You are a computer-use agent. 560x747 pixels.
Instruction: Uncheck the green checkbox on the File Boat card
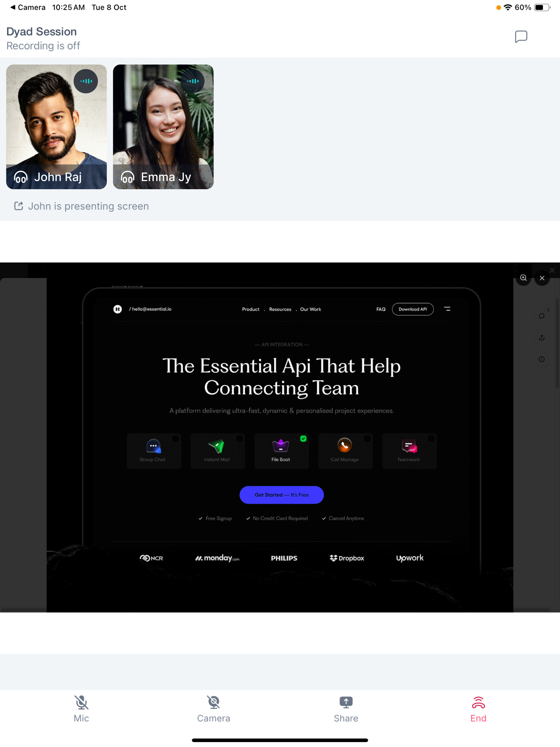click(303, 439)
